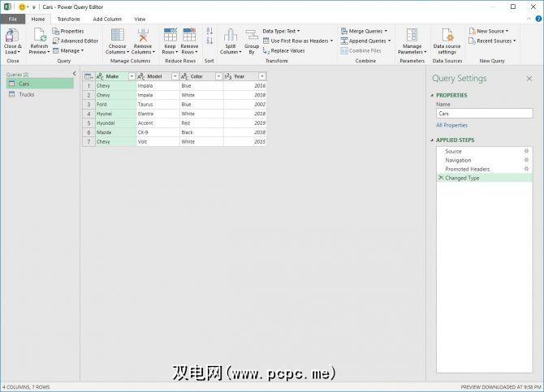Click the All Properties link
This screenshot has height=392, width=544.
click(x=451, y=125)
